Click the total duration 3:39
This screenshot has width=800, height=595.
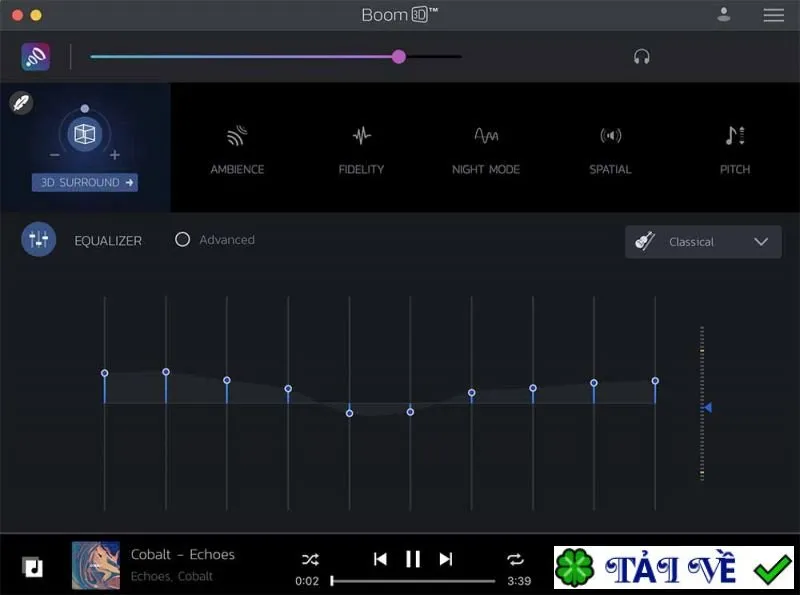tap(519, 581)
